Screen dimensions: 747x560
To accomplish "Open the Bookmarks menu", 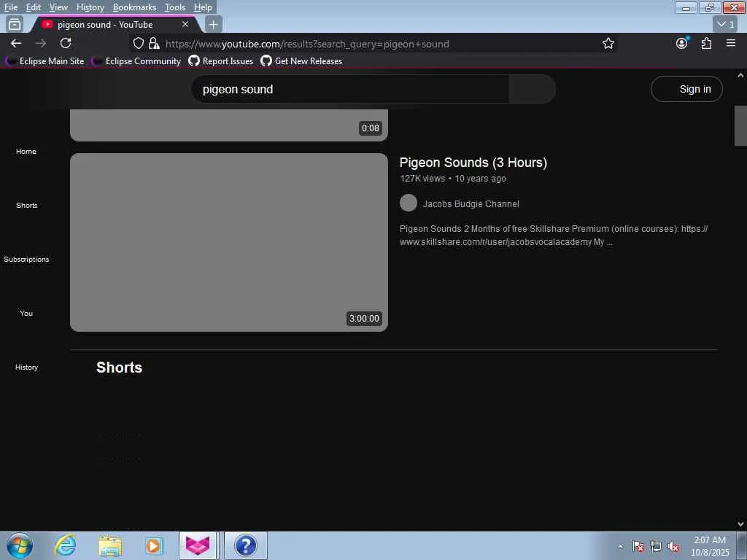I will pos(134,7).
